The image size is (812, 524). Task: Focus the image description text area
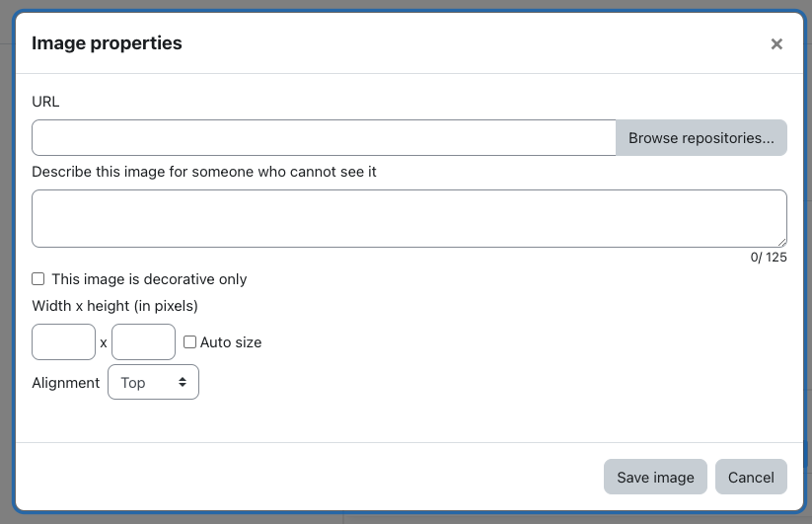click(409, 218)
